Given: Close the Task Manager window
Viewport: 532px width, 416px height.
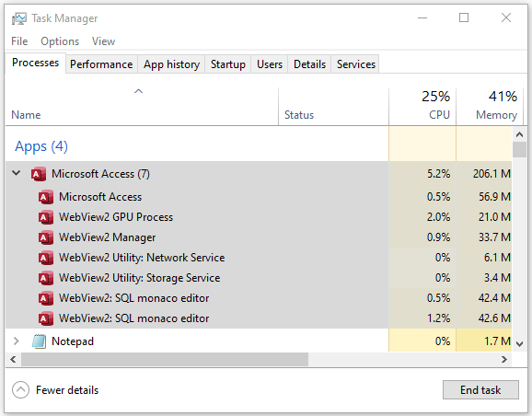Looking at the screenshot, I should click(x=506, y=17).
